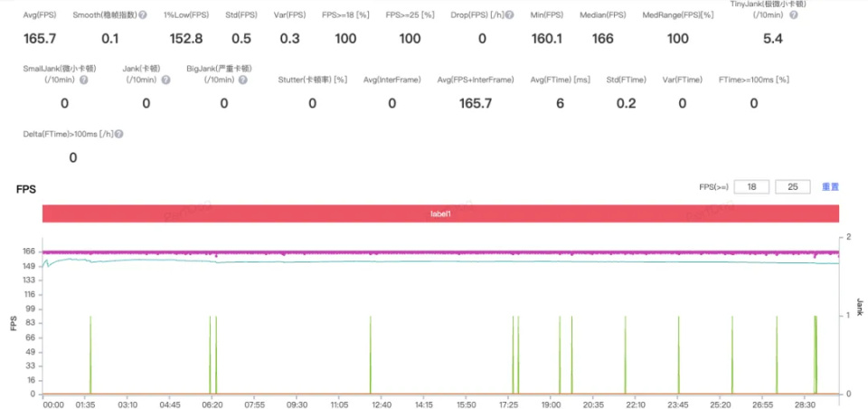Image resolution: width=868 pixels, height=409 pixels.
Task: Open help icon beside BigJank (/10min)
Action: point(242,80)
